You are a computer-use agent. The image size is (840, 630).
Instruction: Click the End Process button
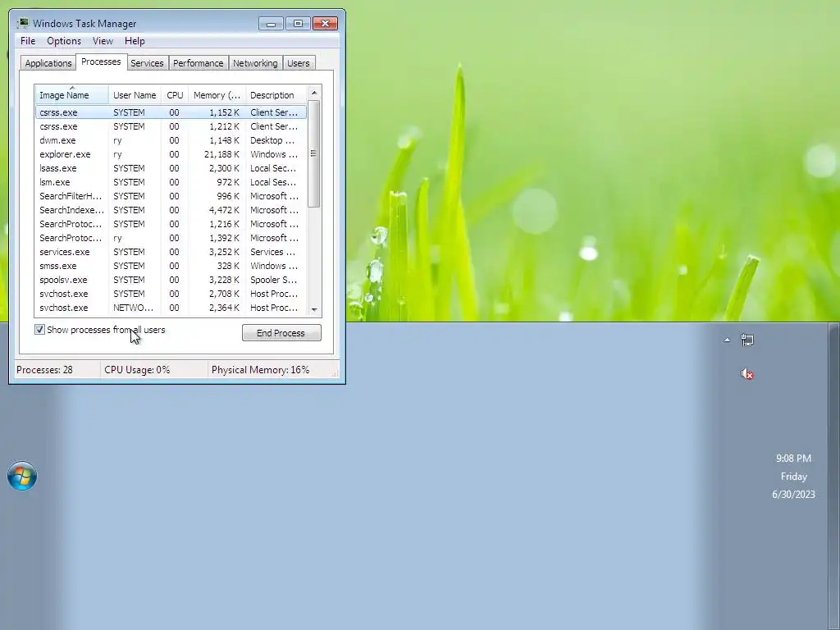click(x=281, y=333)
